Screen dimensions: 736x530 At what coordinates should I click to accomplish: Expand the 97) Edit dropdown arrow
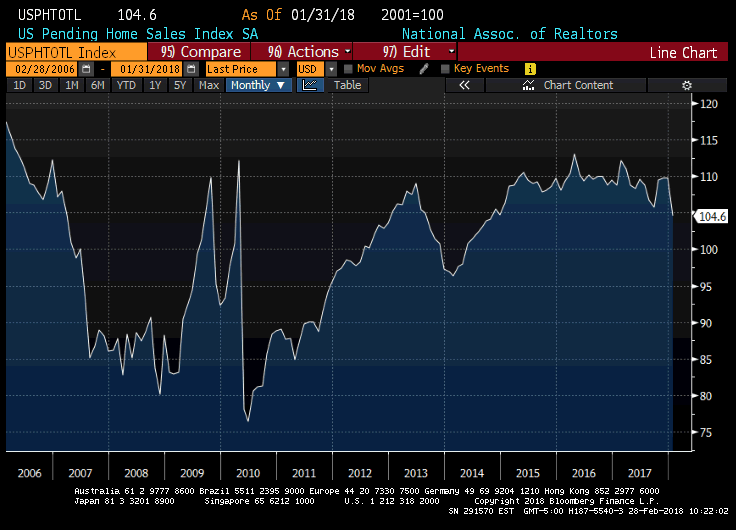pyautogui.click(x=451, y=51)
